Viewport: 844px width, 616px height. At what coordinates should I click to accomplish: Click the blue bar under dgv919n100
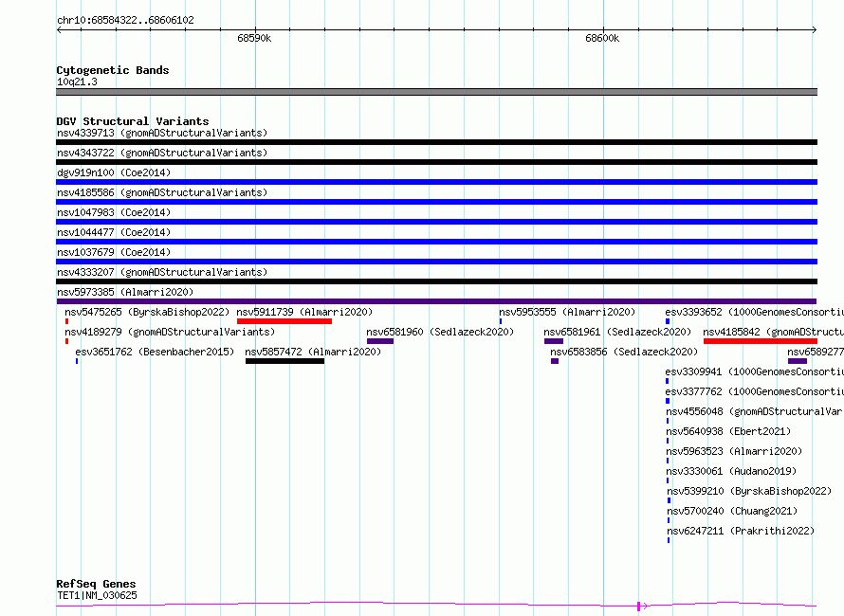pos(436,182)
